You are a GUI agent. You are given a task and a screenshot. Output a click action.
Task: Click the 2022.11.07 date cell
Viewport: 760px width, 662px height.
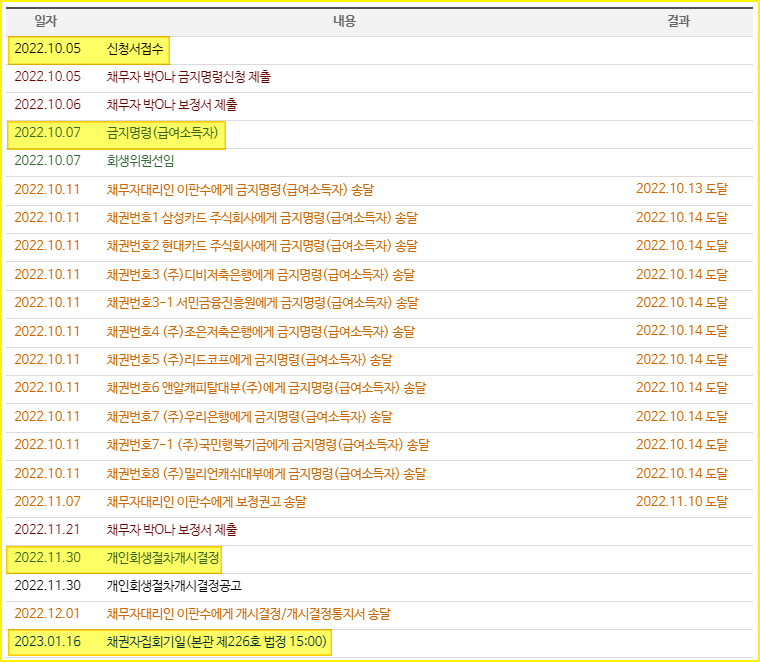tap(48, 502)
